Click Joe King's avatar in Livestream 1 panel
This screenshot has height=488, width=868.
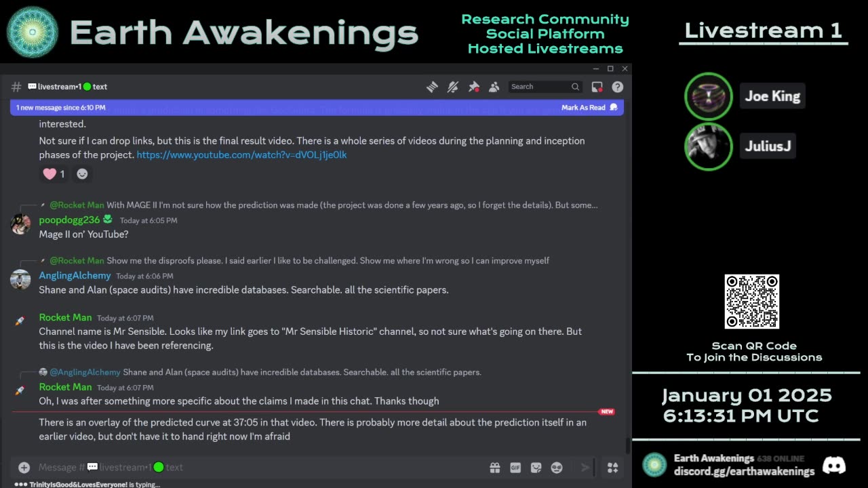[709, 96]
